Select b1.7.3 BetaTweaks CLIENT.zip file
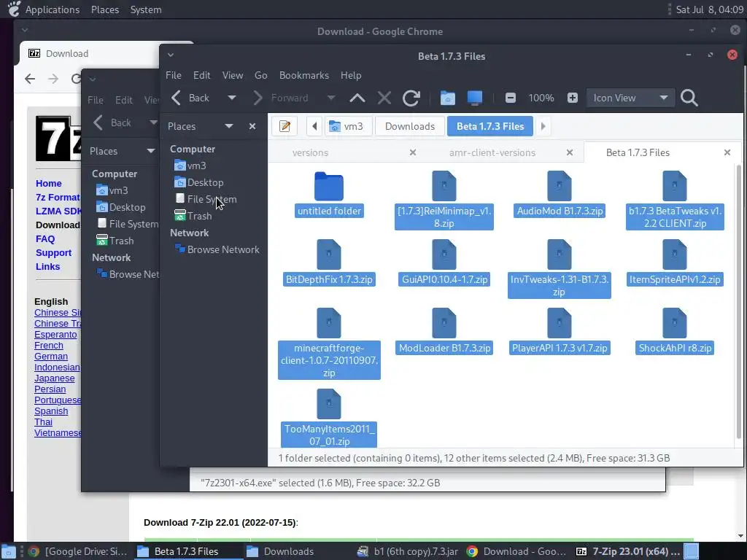 [x=675, y=200]
